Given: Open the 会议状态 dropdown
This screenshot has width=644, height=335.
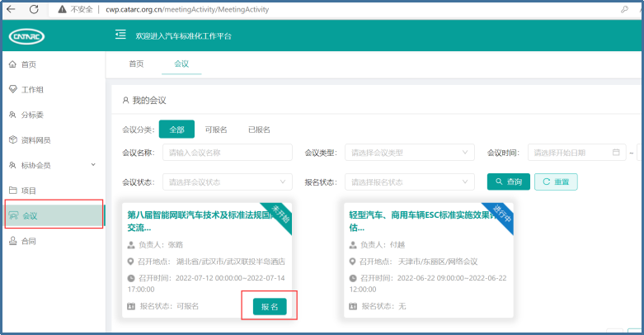Looking at the screenshot, I should pyautogui.click(x=228, y=182).
